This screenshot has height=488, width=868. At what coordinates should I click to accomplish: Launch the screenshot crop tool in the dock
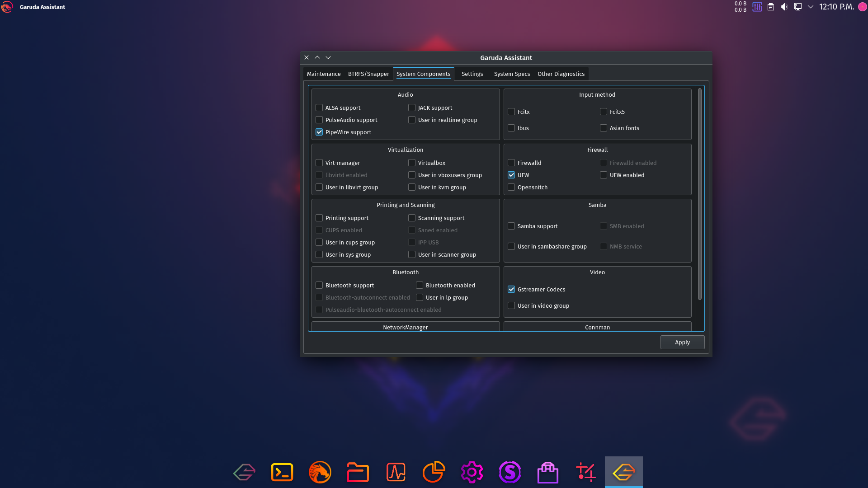pos(586,473)
